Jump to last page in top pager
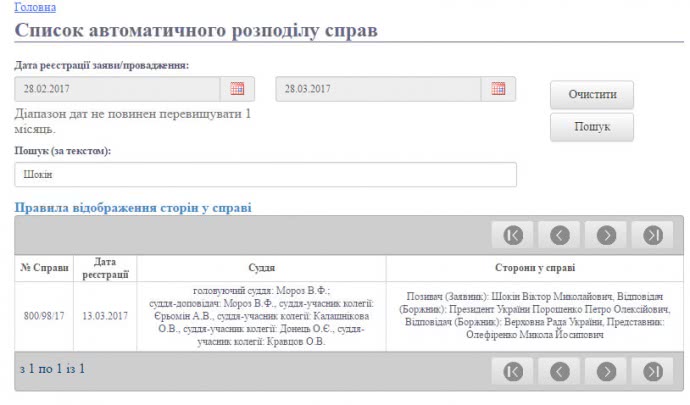 tap(652, 235)
